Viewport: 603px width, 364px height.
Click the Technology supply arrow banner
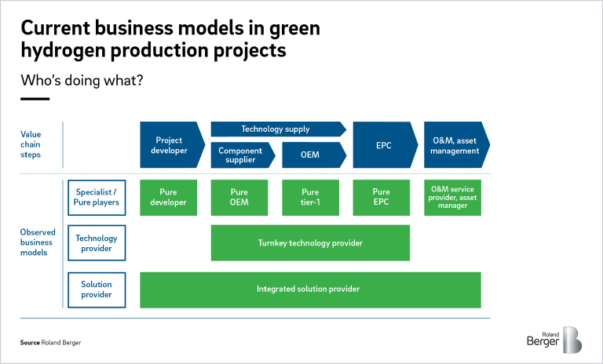[276, 129]
